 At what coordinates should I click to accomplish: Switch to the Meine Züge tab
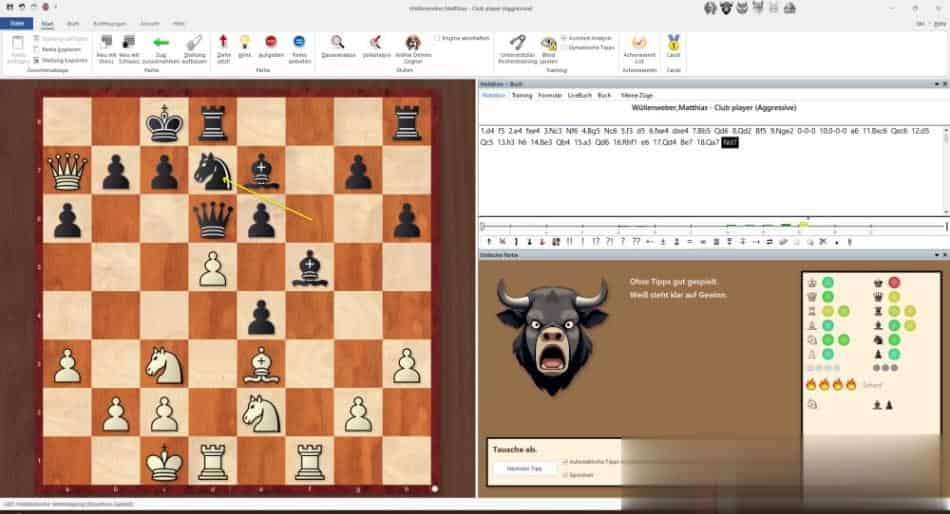pos(637,96)
